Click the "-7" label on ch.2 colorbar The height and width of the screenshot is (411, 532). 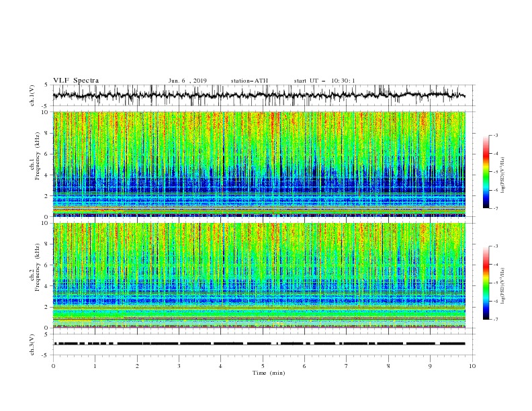495,320
